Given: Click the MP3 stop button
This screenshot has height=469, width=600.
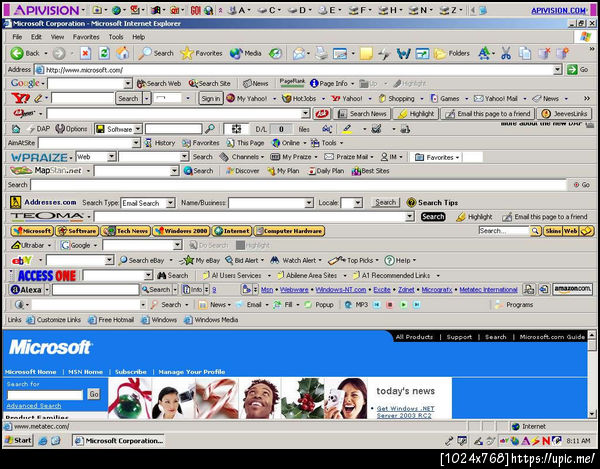Looking at the screenshot, I should coord(390,305).
